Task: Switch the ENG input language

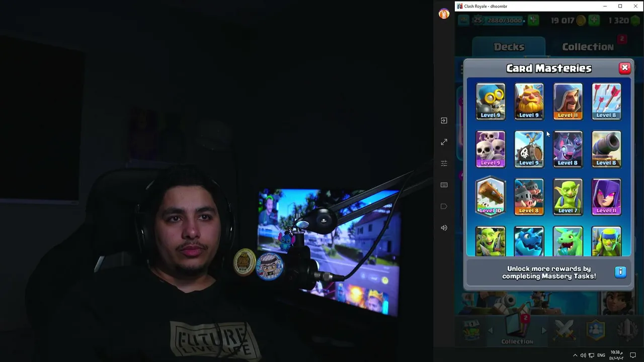Action: pyautogui.click(x=601, y=355)
